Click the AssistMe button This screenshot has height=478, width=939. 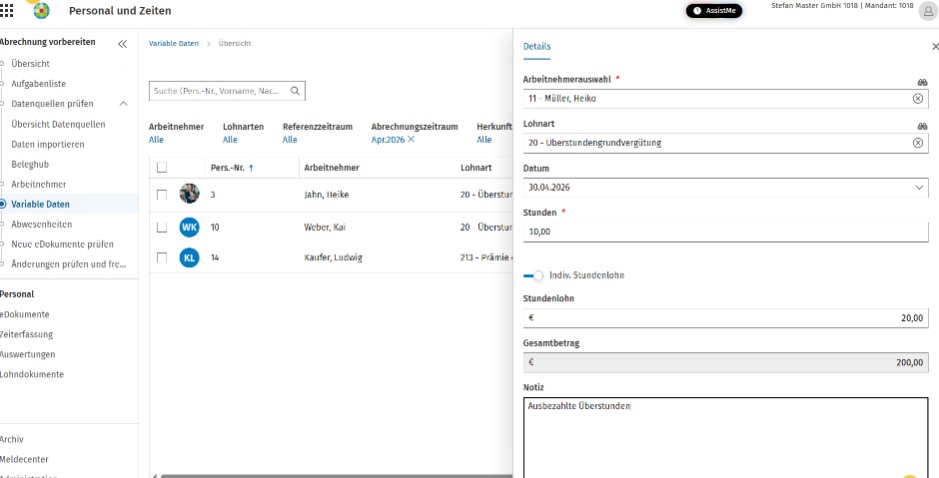pos(714,11)
